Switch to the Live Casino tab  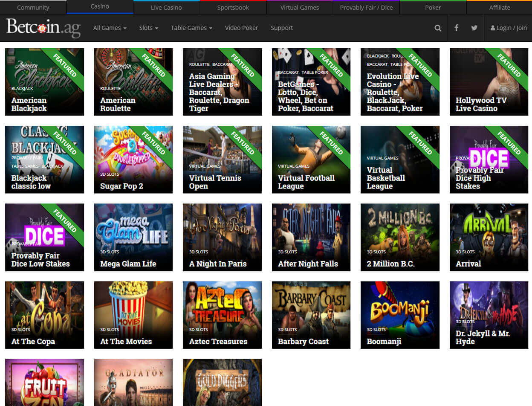click(x=166, y=7)
